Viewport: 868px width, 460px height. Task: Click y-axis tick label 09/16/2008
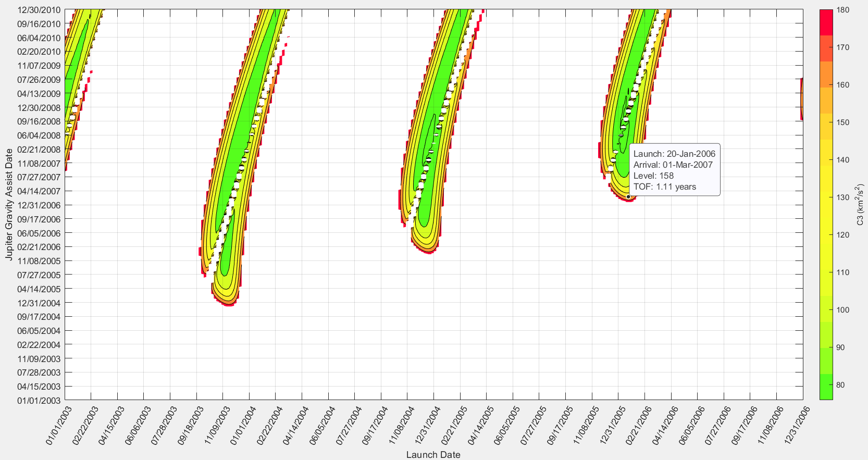tap(39, 121)
